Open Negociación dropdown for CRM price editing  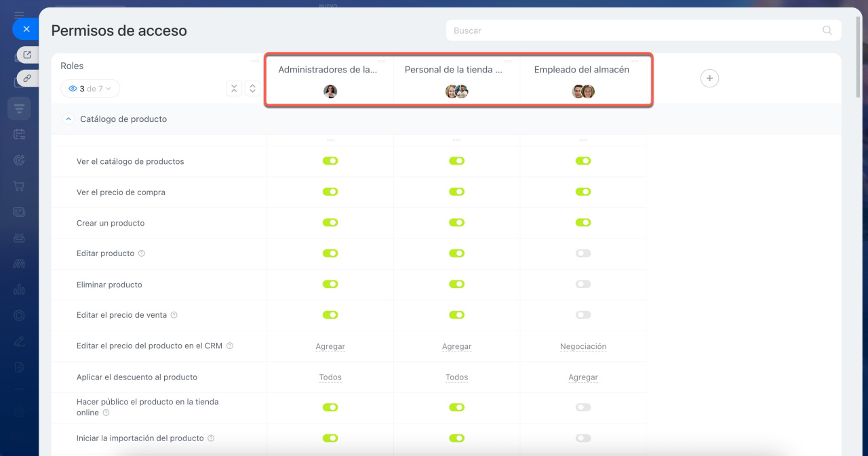point(583,346)
